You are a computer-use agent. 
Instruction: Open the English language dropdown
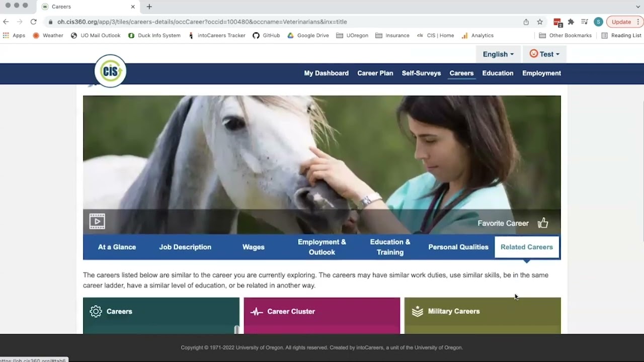(498, 54)
